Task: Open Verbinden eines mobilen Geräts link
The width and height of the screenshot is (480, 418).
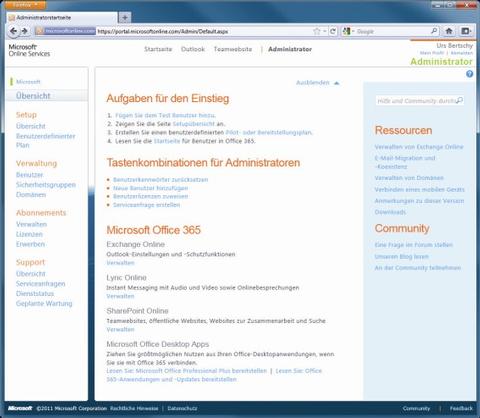Action: click(419, 189)
